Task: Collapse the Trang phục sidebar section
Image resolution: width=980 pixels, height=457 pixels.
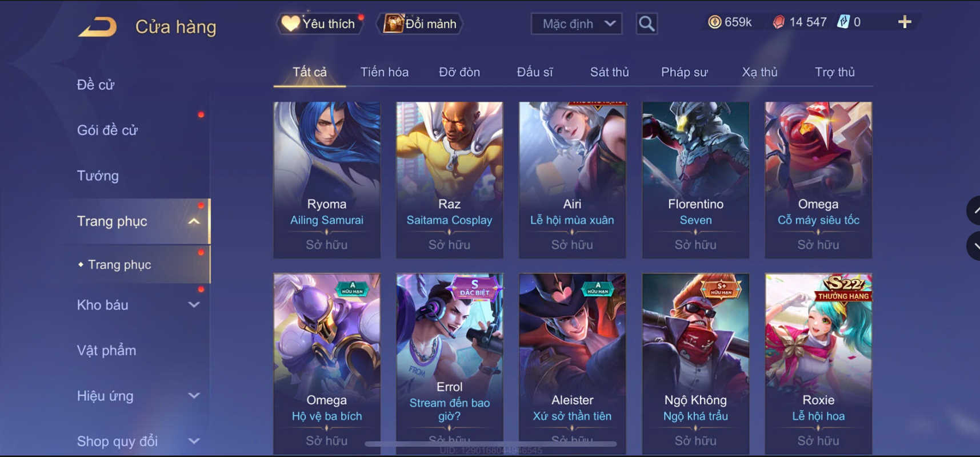Action: (194, 221)
